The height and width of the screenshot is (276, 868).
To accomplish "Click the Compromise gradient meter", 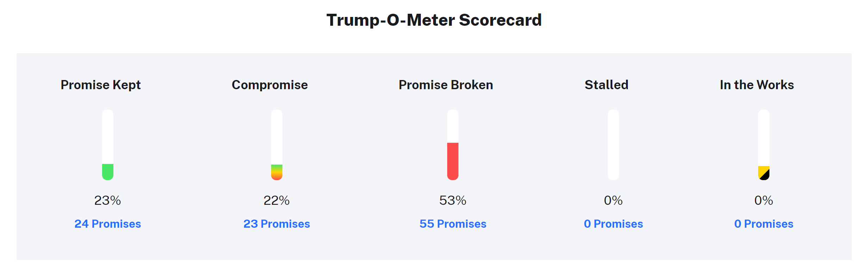I will (x=277, y=145).
